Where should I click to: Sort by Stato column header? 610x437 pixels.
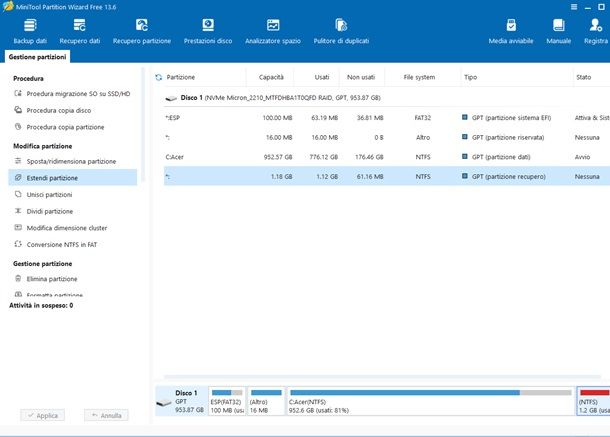tap(584, 77)
